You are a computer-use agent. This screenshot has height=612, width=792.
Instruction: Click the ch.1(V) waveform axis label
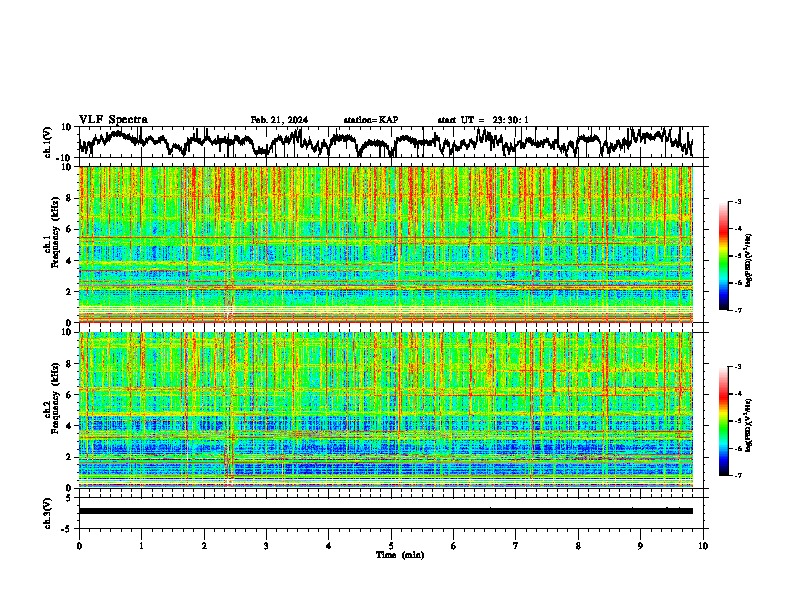[48, 142]
